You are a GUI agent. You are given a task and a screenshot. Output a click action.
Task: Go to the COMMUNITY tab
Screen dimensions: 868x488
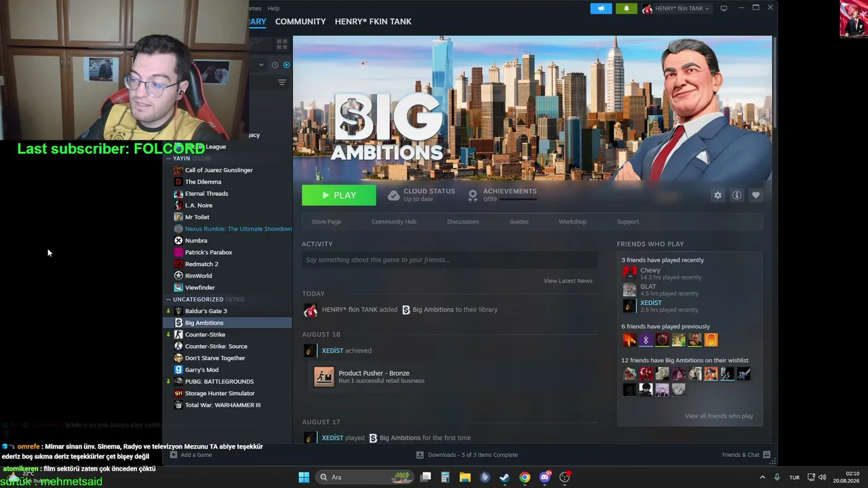point(300,22)
